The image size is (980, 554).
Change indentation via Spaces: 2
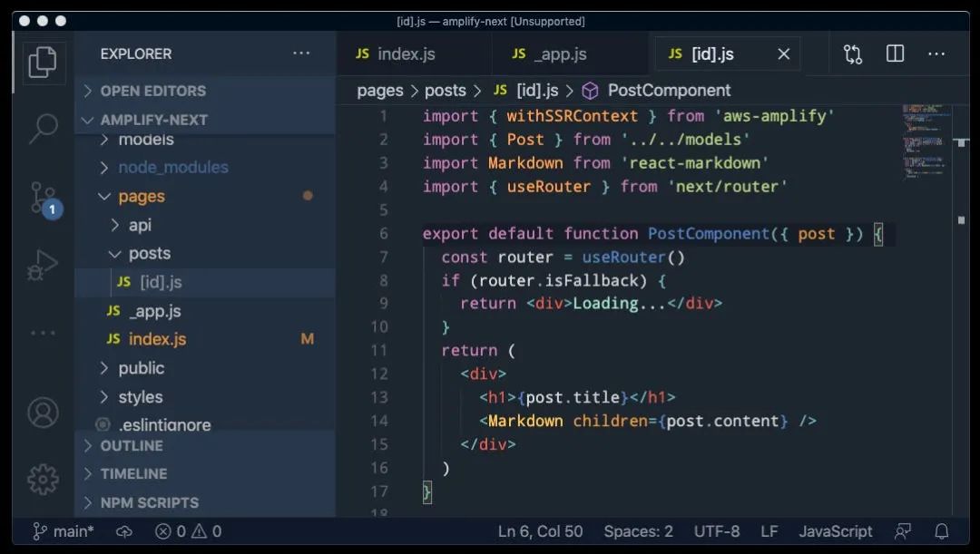click(x=638, y=531)
